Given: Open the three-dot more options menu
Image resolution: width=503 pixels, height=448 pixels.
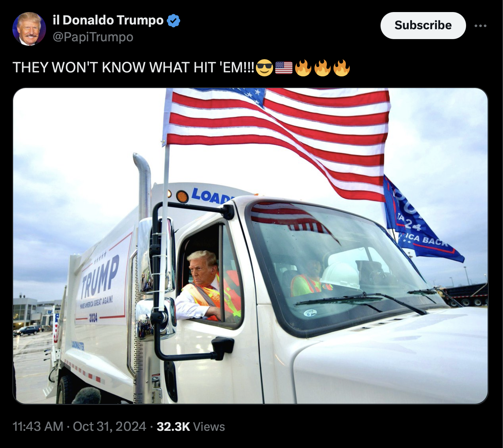Looking at the screenshot, I should point(480,26).
